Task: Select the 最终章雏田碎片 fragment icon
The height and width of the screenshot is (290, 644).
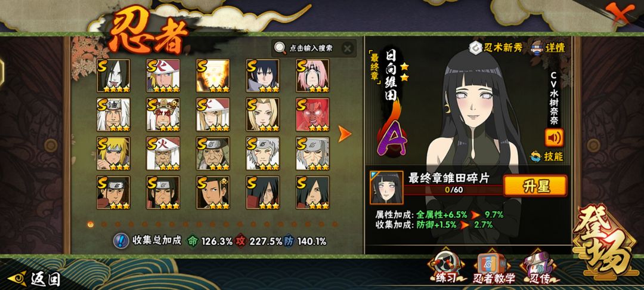Action: pos(386,188)
